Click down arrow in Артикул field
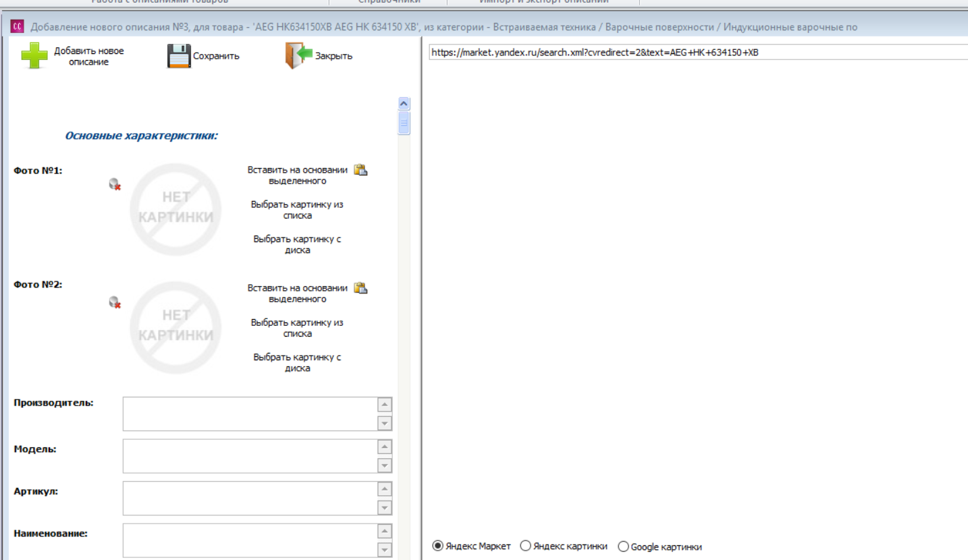The image size is (968, 560). pos(384,507)
